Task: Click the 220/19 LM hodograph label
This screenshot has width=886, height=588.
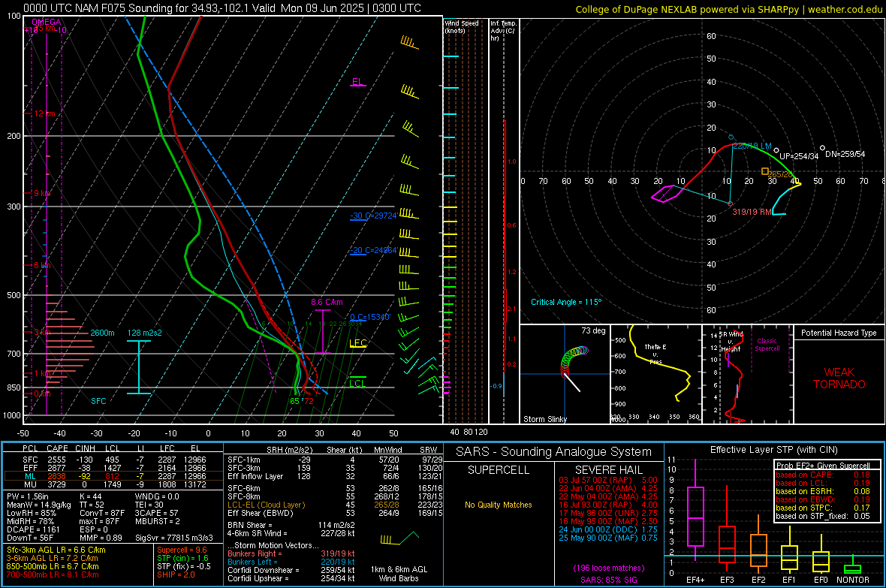Action: (752, 146)
